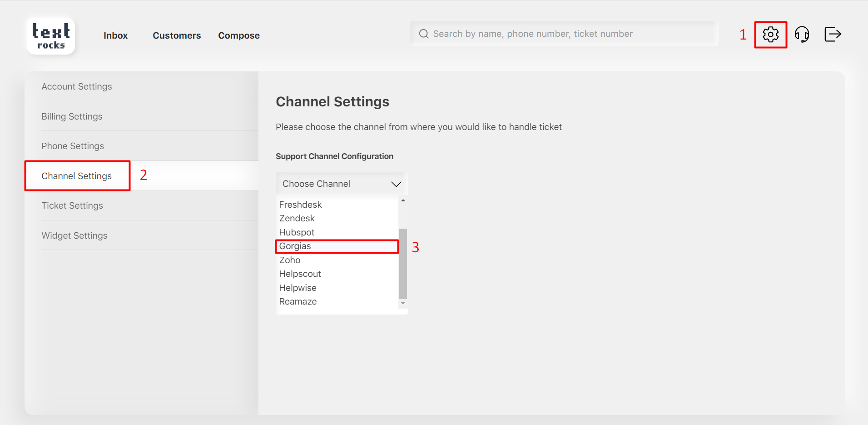Screen dimensions: 868x425
Task: Open Widget Settings section
Action: (74, 235)
